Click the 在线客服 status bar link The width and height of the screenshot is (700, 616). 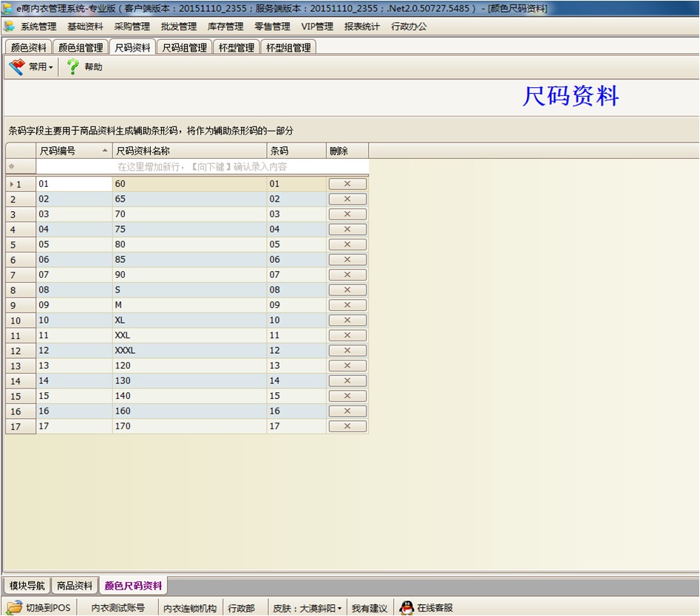coord(427,608)
